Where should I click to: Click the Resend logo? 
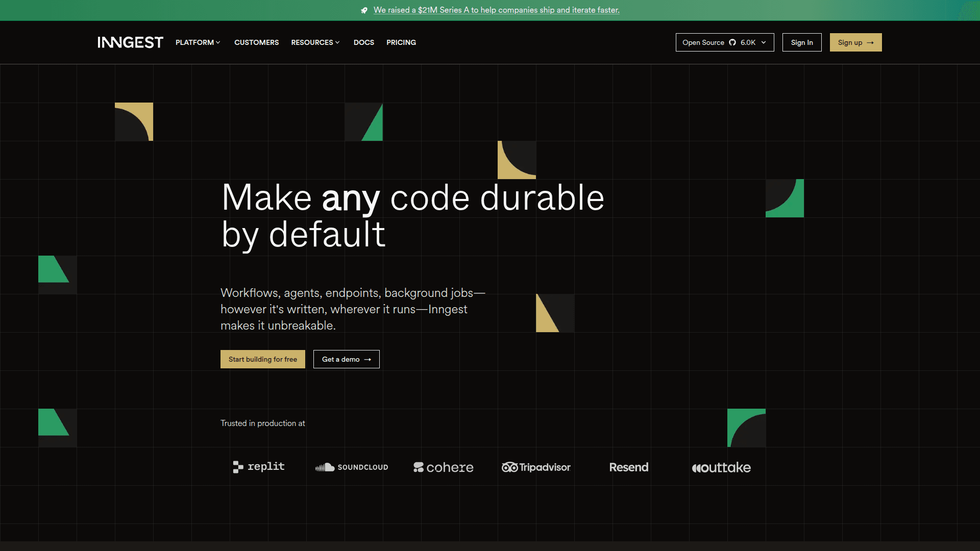pos(629,467)
